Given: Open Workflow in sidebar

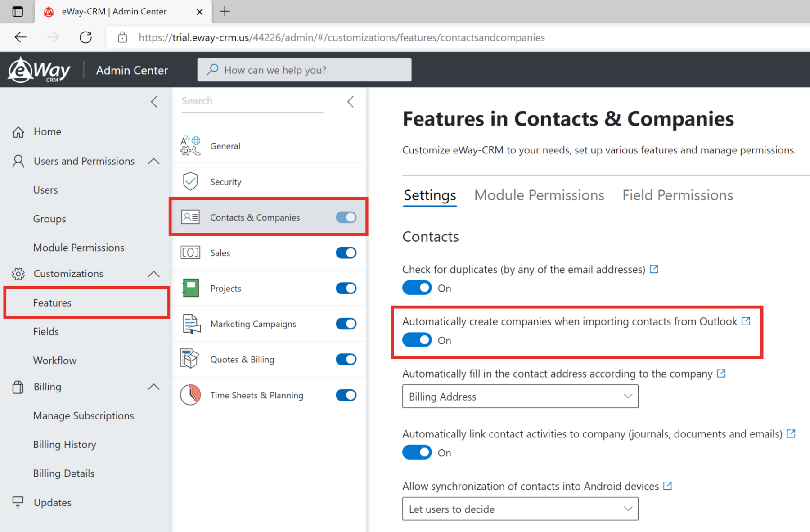Looking at the screenshot, I should (x=55, y=361).
